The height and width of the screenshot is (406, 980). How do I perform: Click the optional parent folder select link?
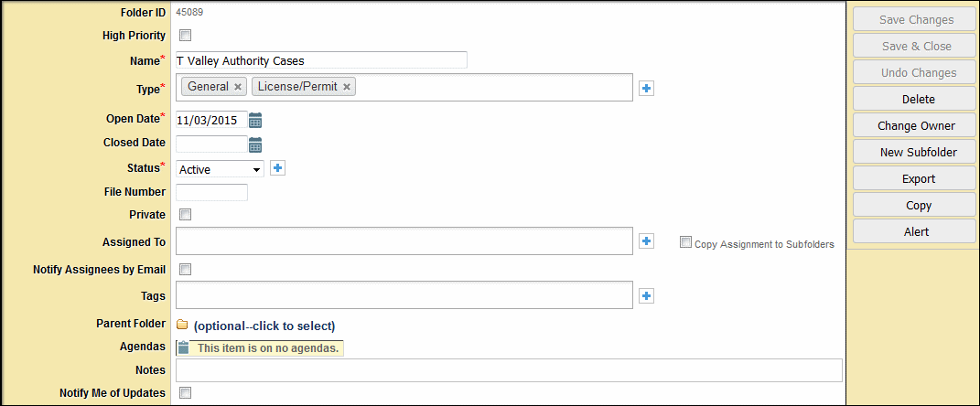click(x=264, y=326)
